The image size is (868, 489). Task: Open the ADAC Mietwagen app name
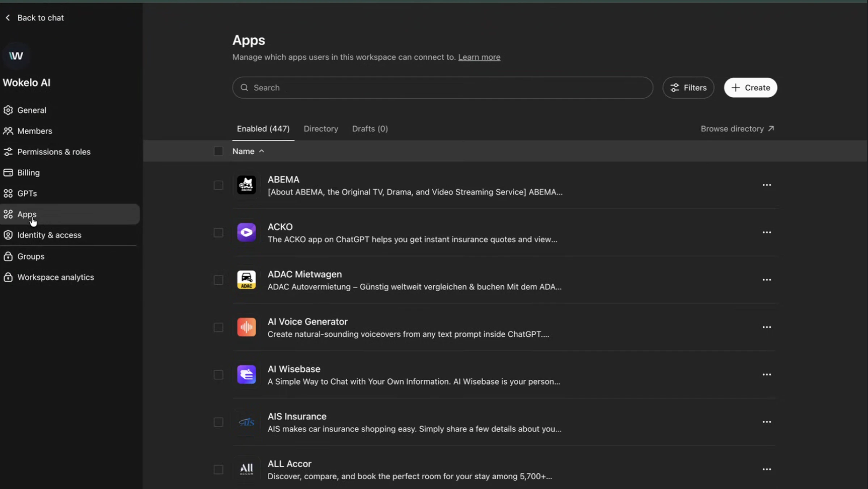(x=304, y=274)
